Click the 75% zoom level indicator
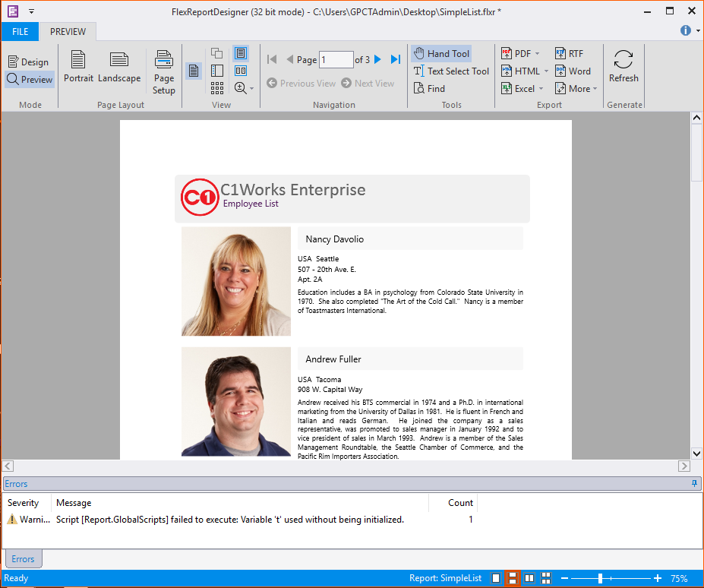Screen dimensions: 704x588 pyautogui.click(x=679, y=579)
